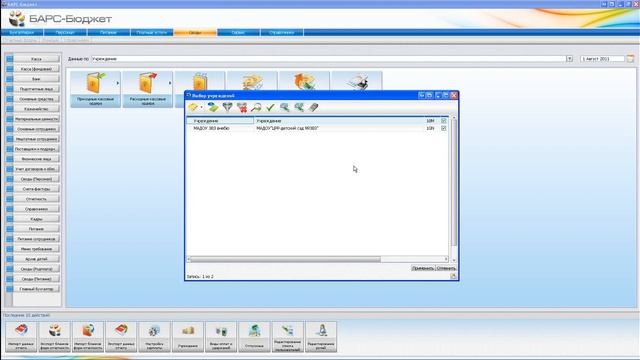The width and height of the screenshot is (640, 360).
Task: Open the Отпускные recent action
Action: pyautogui.click(x=254, y=337)
